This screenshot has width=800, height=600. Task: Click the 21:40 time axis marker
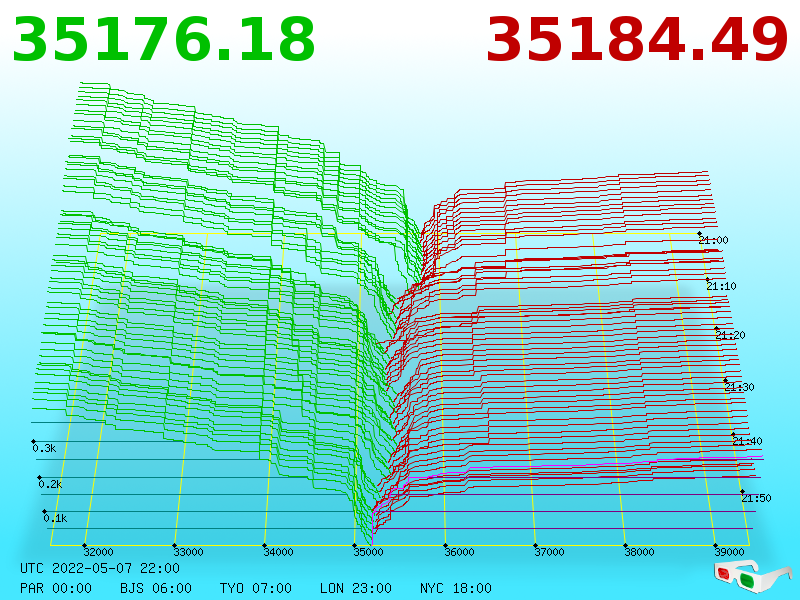tap(747, 441)
